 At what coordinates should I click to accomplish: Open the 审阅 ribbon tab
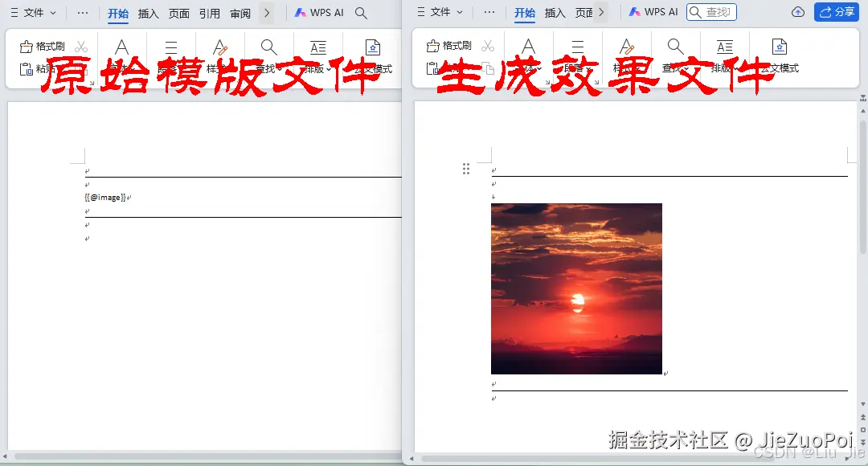tap(240, 12)
